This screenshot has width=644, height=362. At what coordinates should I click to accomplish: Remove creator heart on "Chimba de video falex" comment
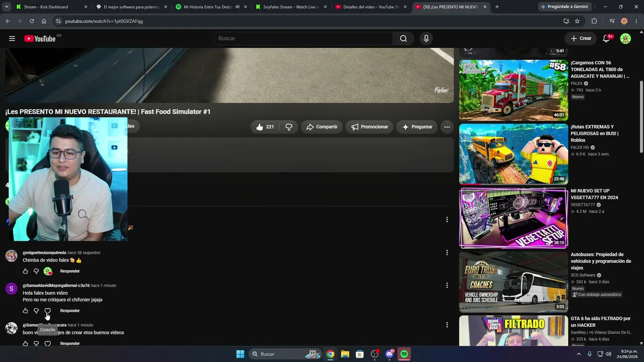pyautogui.click(x=48, y=271)
